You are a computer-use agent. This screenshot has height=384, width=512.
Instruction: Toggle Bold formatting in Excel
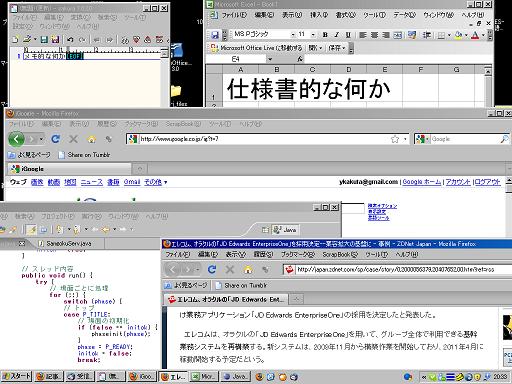tap(325, 34)
